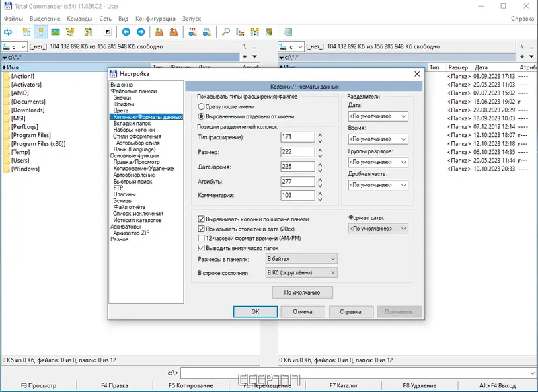Click the unpack files toolbar icon

click(x=174, y=32)
